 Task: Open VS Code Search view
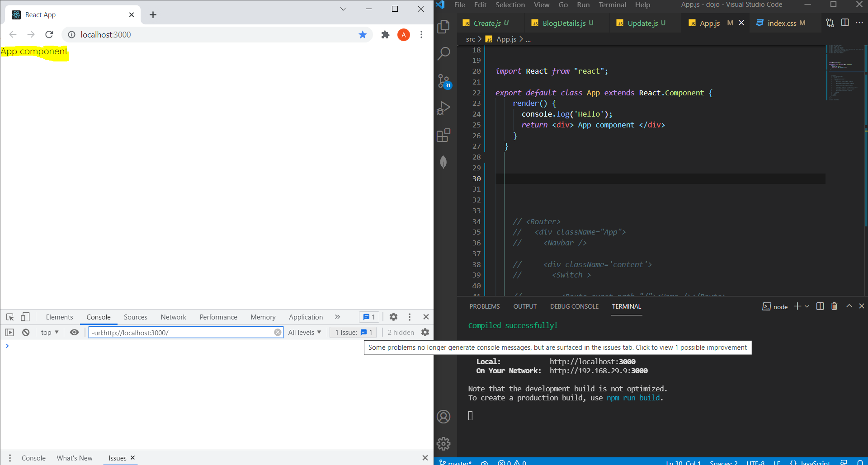point(444,54)
